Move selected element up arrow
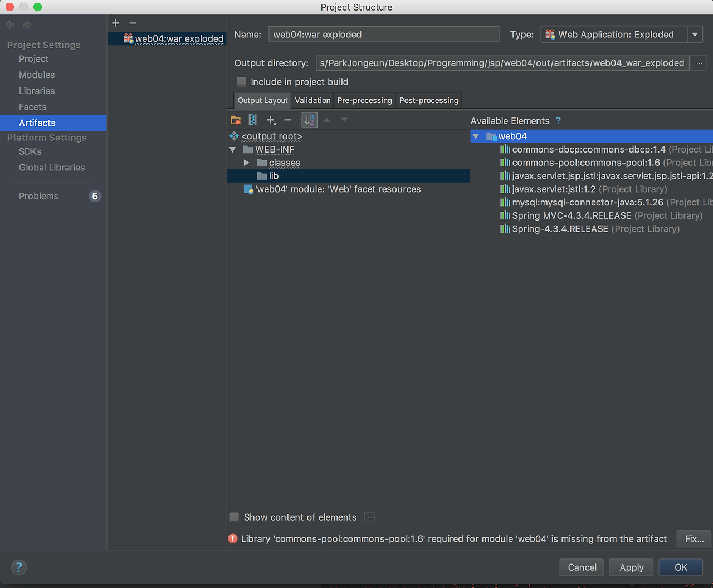The width and height of the screenshot is (713, 588). (x=327, y=120)
